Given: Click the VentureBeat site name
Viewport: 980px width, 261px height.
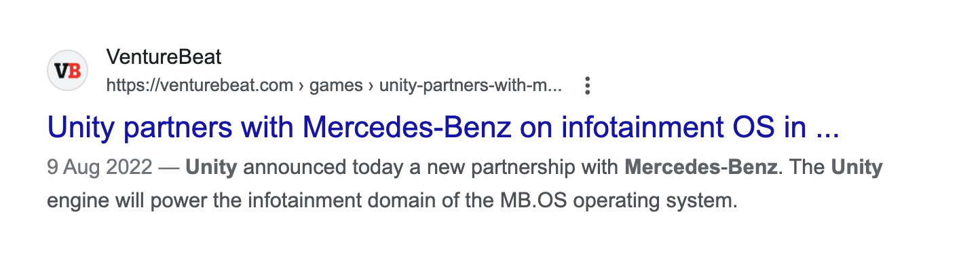Looking at the screenshot, I should pyautogui.click(x=164, y=57).
